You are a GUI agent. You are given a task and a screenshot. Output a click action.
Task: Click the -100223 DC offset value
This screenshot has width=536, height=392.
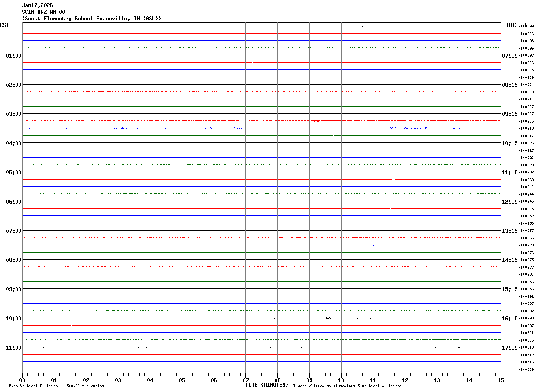[527, 143]
